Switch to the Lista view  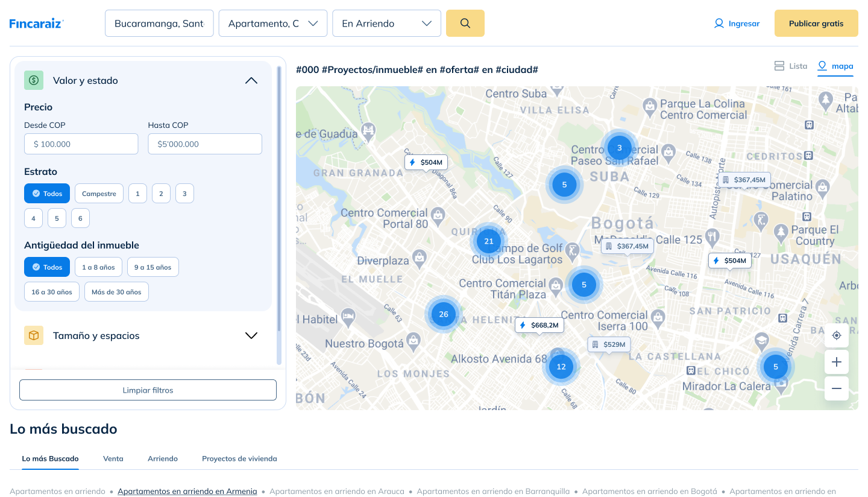(x=790, y=66)
